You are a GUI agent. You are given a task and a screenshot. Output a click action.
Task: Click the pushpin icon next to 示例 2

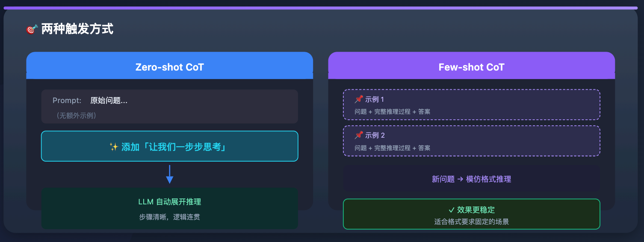pyautogui.click(x=359, y=136)
